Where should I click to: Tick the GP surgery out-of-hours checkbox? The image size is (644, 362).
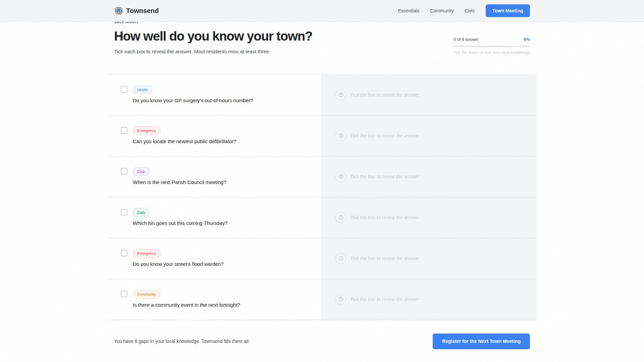[x=124, y=89]
